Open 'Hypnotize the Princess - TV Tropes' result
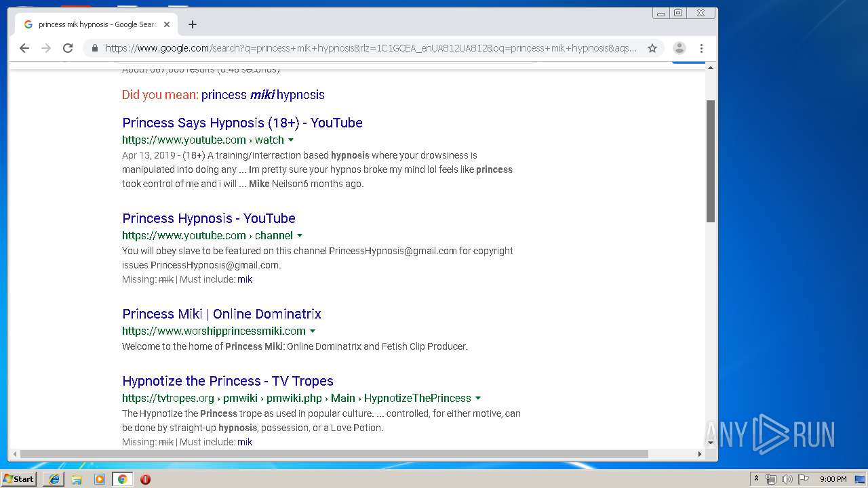Screen dimensions: 868x488 coord(228,381)
